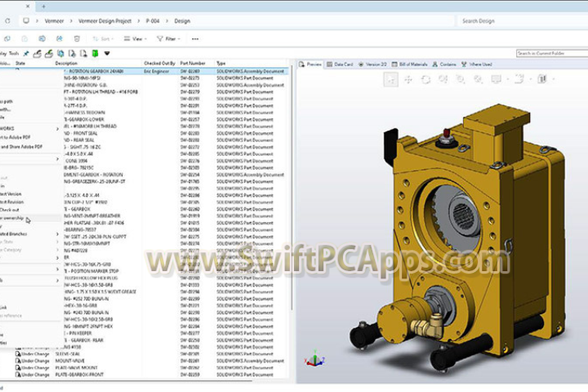Expand the black down-arrow in PDM toolbar
Screen dimensions: 588x392
(x=107, y=54)
